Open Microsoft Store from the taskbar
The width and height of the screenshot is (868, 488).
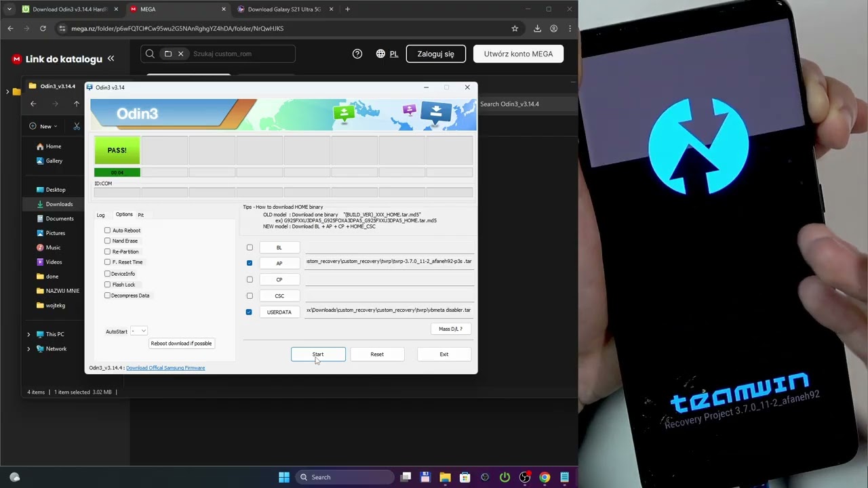[465, 477]
